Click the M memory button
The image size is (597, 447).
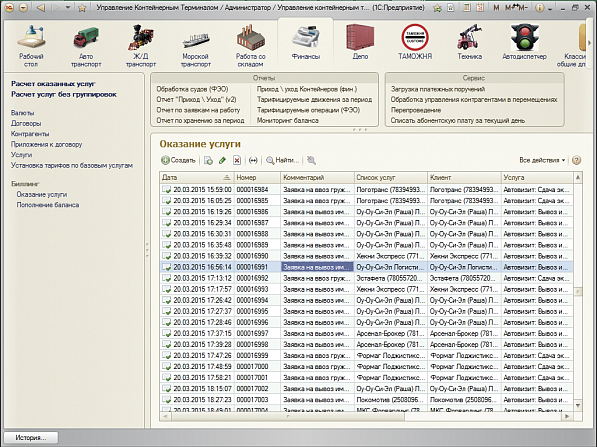(x=496, y=8)
